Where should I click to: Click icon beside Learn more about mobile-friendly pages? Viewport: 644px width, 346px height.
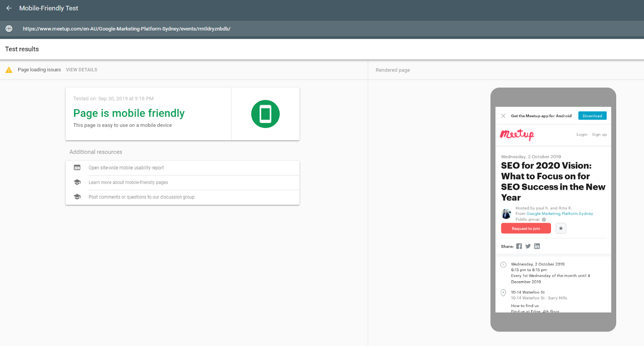click(77, 182)
